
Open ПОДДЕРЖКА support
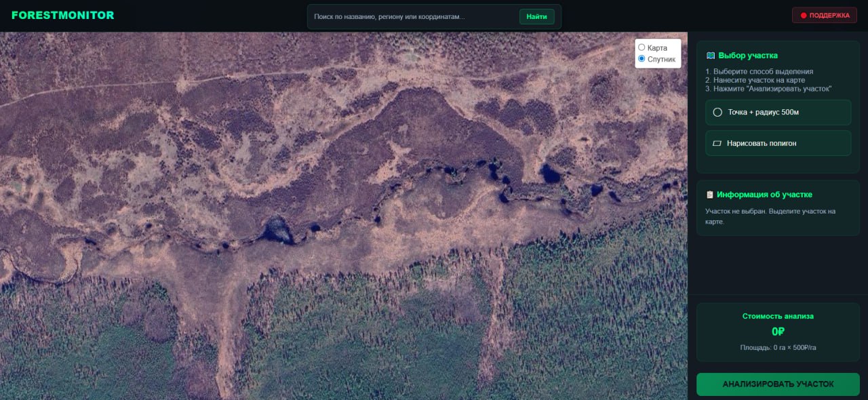pos(824,16)
